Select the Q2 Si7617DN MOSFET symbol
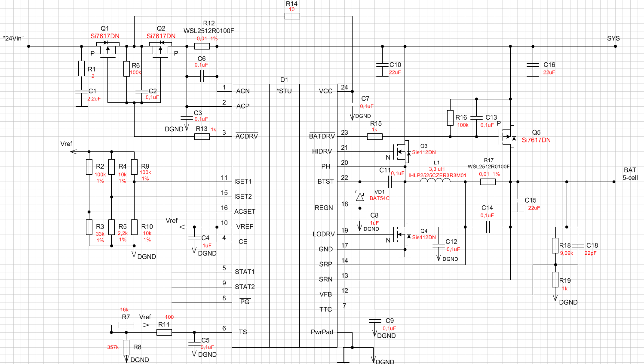 click(x=160, y=49)
